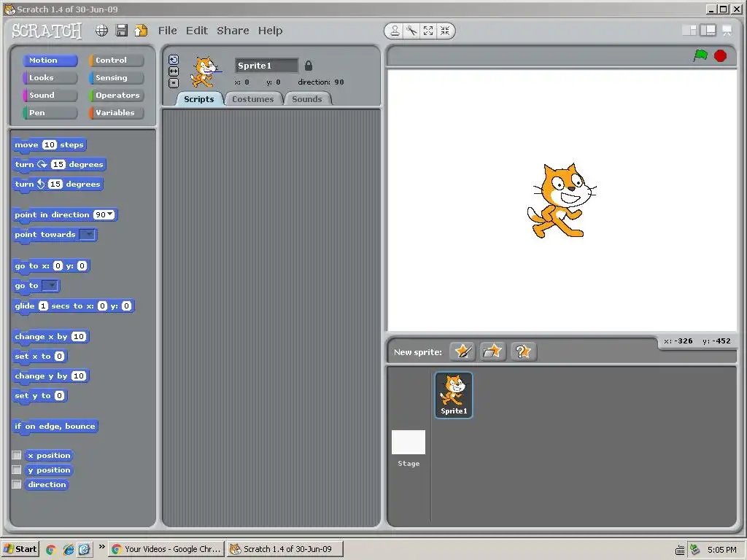Click the 'move 10 steps' block
The width and height of the screenshot is (747, 560).
49,145
